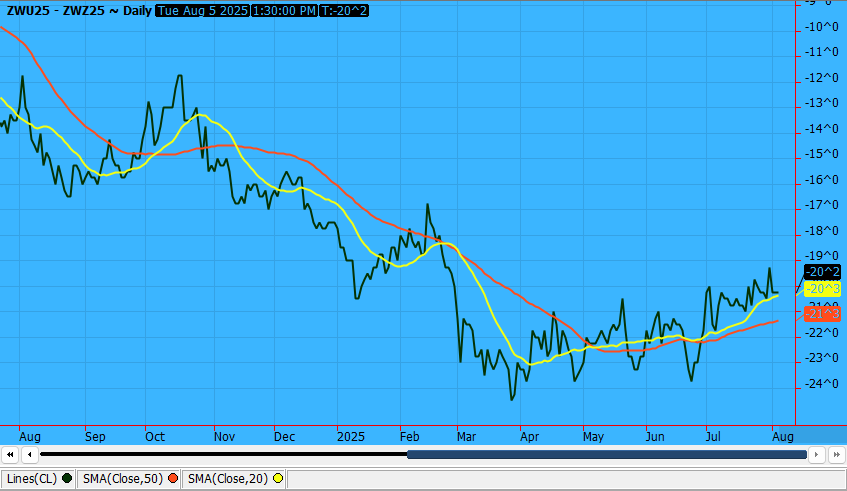Click the orange -21^3 SMA price marker
The width and height of the screenshot is (847, 491).
[822, 314]
